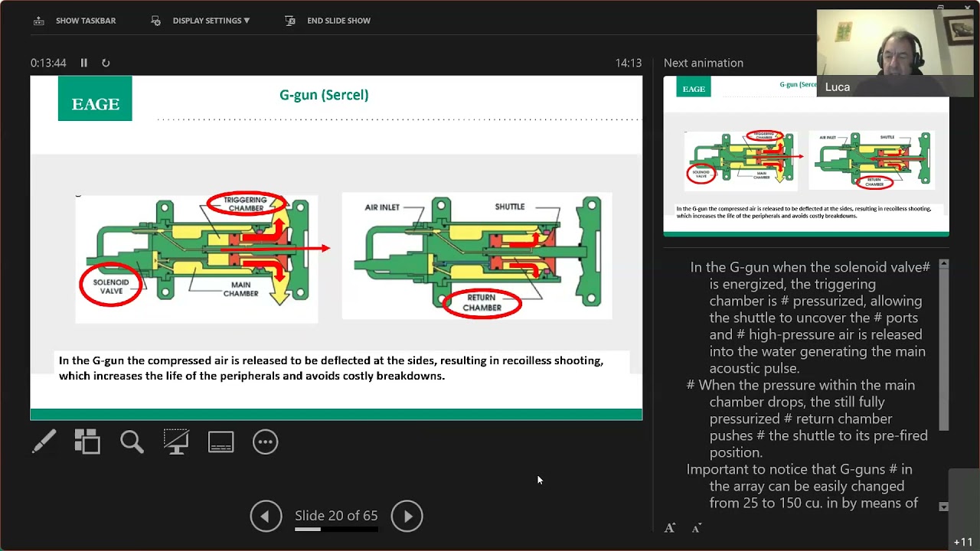980x551 pixels.
Task: Open more slide show options
Action: pos(265,442)
